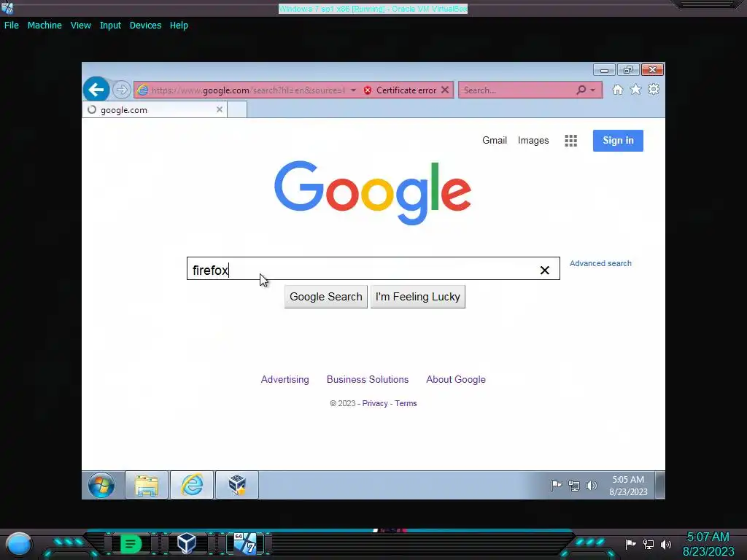This screenshot has width=747, height=560.
Task: Open IE Tools gear icon
Action: (x=654, y=90)
